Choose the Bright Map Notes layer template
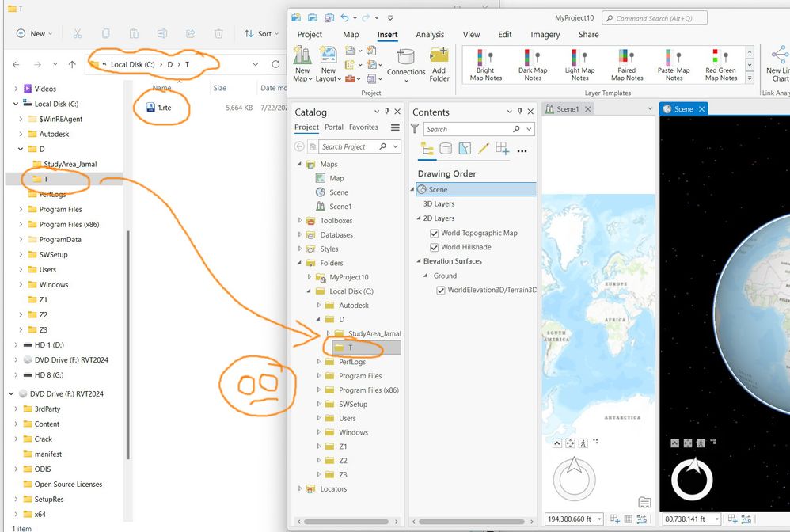Viewport: 790px width, 532px height. 486,65
